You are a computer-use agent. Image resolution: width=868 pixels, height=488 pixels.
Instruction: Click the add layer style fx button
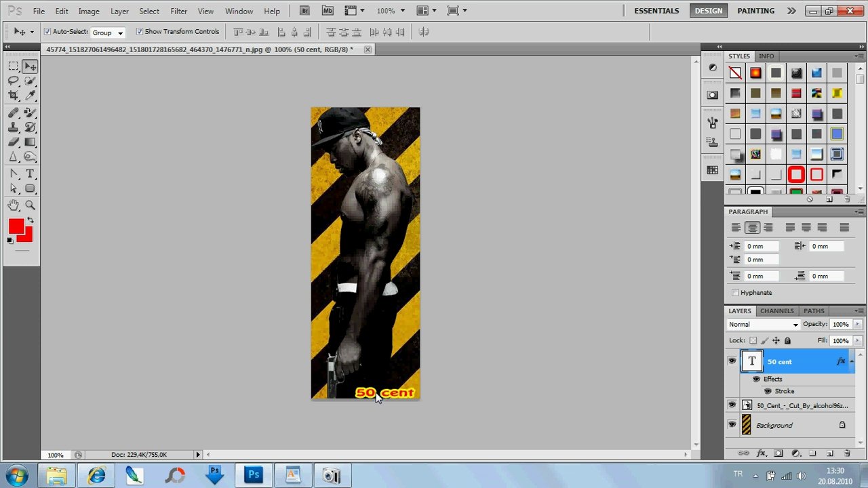point(761,453)
